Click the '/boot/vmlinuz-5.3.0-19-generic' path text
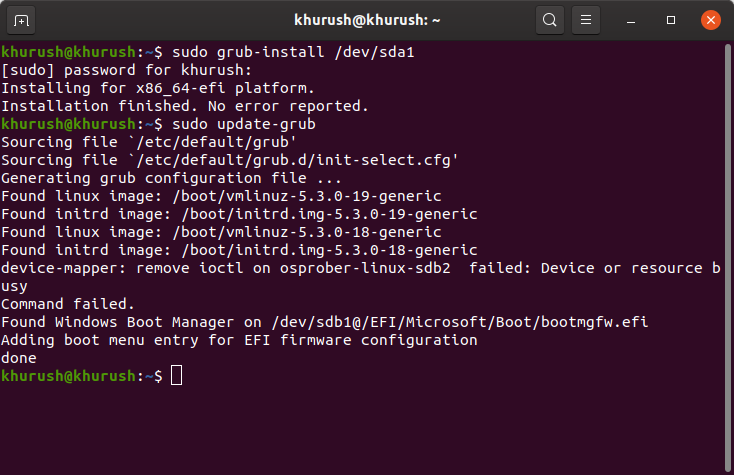 pyautogui.click(x=307, y=196)
